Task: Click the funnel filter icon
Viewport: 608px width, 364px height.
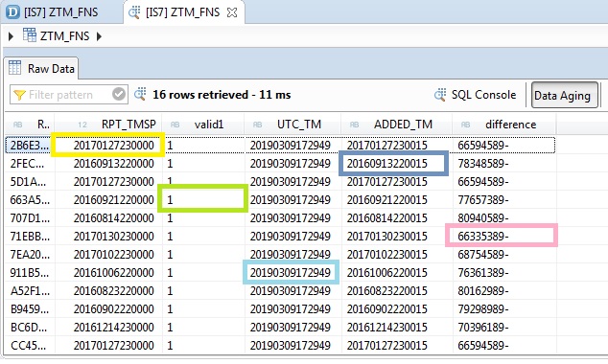Action: 19,95
